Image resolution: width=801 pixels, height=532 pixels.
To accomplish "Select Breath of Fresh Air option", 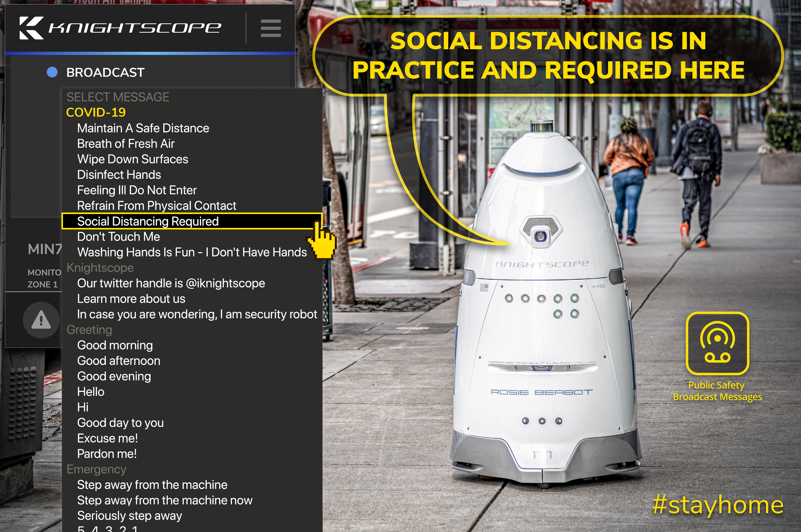I will pos(126,144).
